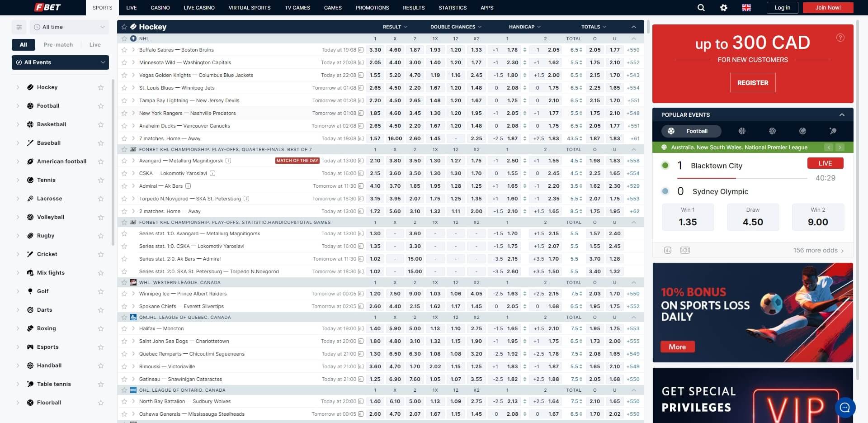Click the Tennis sport icon in sidebar
The image size is (868, 423).
click(x=30, y=180)
